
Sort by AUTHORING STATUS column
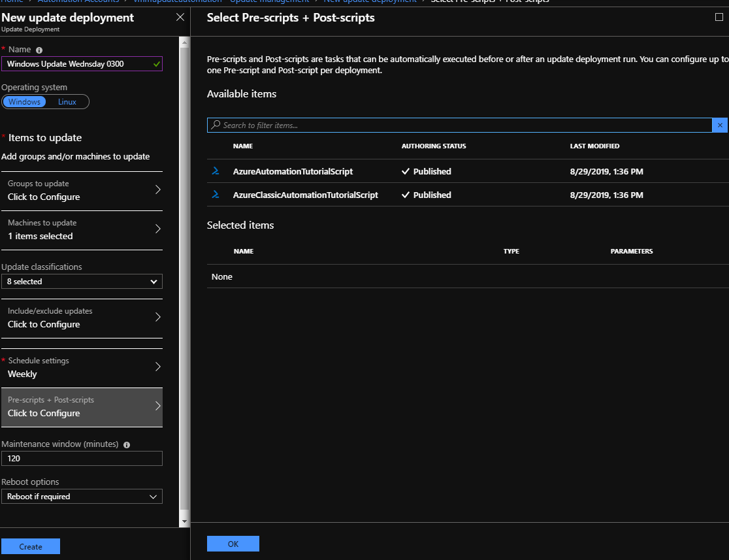434,146
